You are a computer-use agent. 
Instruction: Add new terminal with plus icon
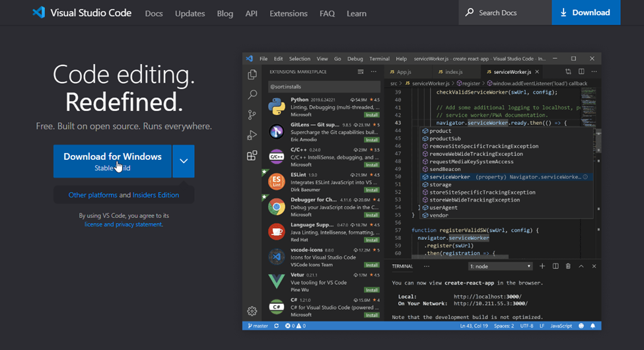pyautogui.click(x=542, y=266)
